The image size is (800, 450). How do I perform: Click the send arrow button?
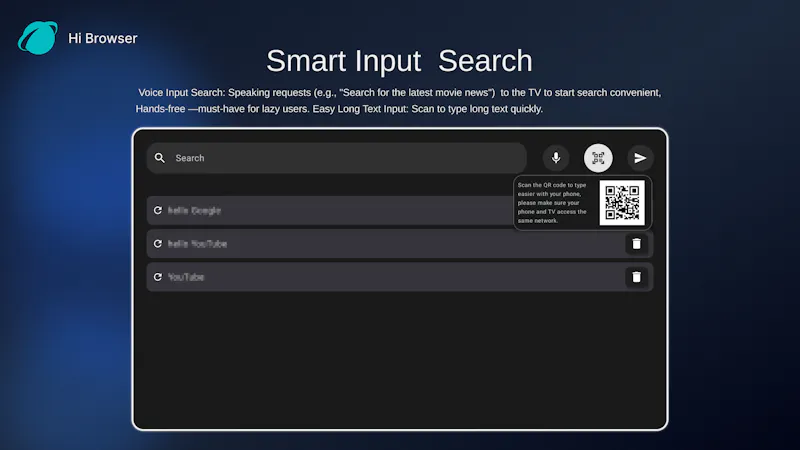click(640, 158)
